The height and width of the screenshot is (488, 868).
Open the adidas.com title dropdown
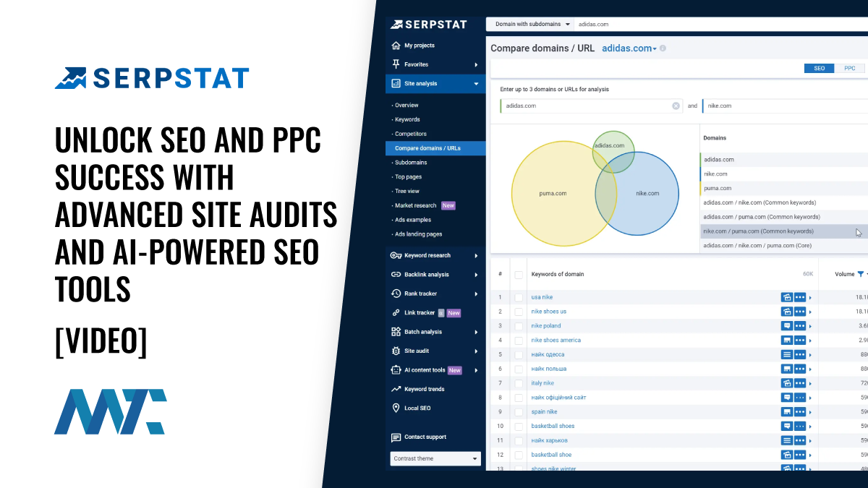click(629, 48)
